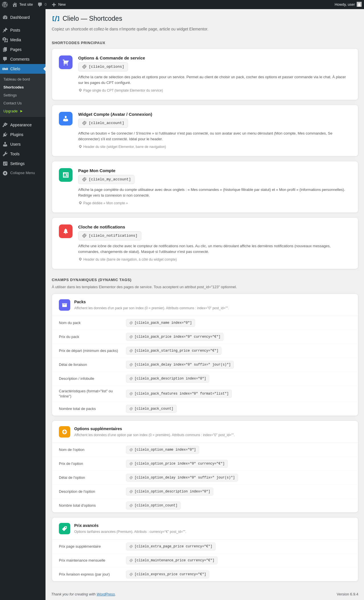Copy the [clielo_options] shortcode
This screenshot has width=364, height=600.
[x=103, y=67]
